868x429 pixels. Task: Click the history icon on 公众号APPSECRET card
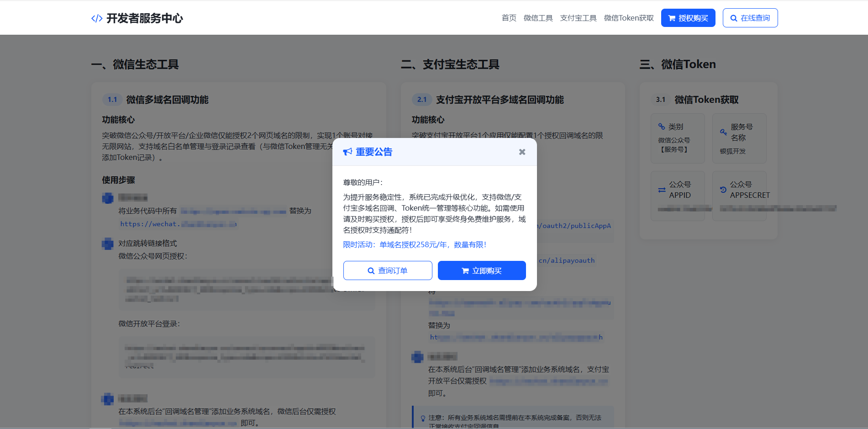[724, 189]
